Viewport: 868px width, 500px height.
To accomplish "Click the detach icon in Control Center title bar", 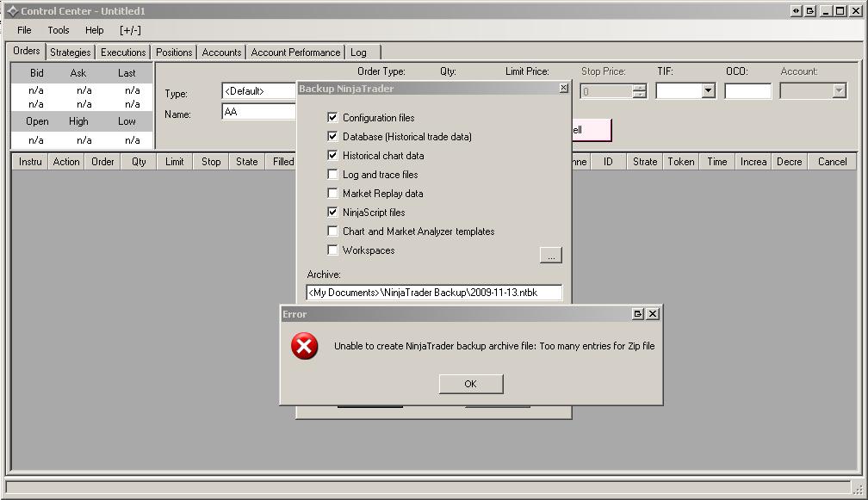I will pos(809,11).
